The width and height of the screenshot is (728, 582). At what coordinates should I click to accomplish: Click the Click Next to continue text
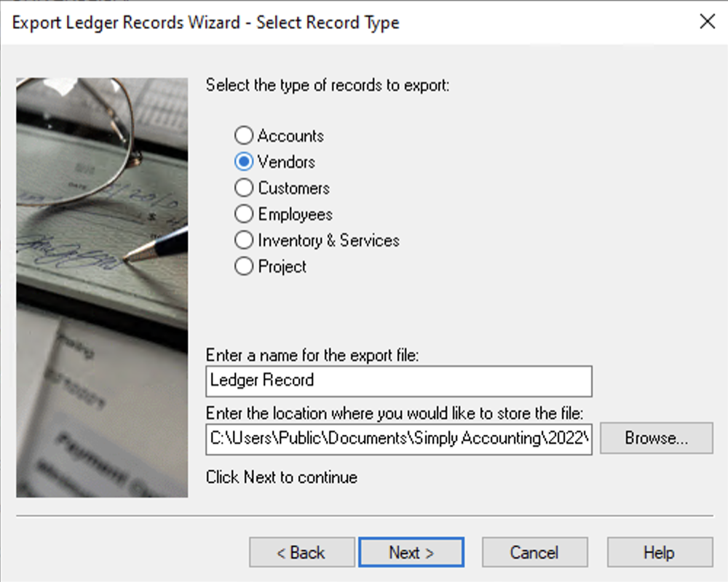coord(280,477)
